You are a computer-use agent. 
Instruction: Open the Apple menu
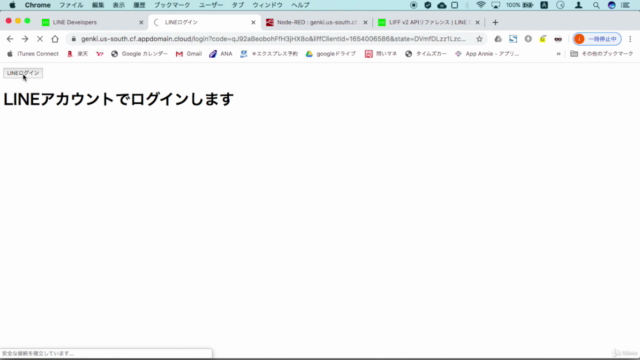coord(12,5)
